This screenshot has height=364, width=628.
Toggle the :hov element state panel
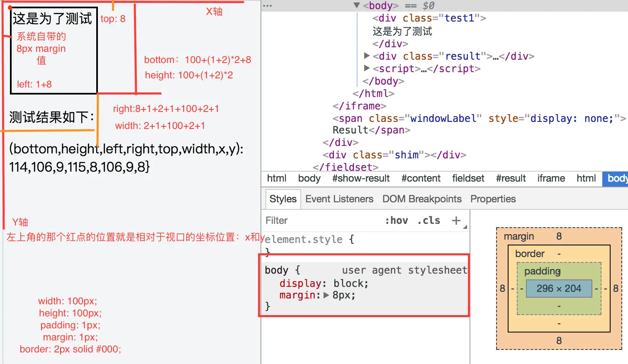tap(397, 221)
